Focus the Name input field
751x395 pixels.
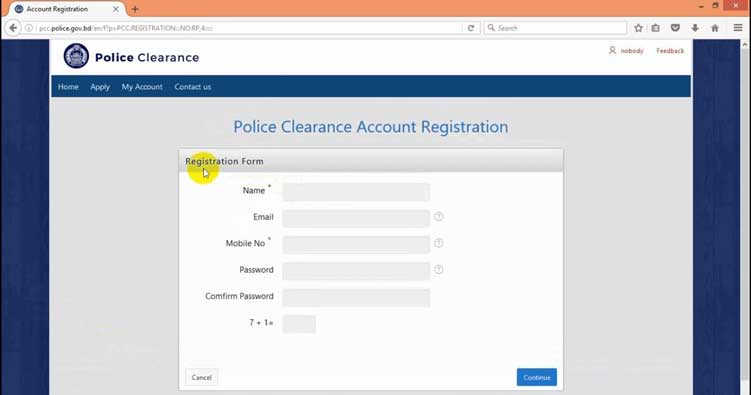(x=356, y=192)
